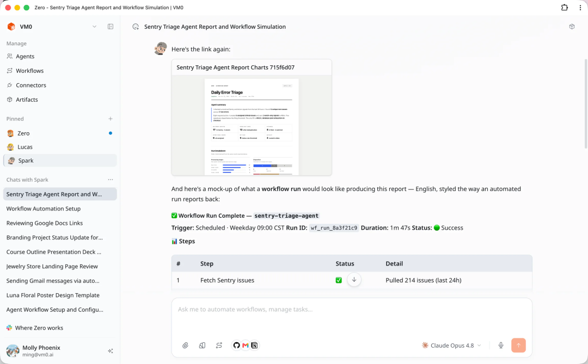Click the scroll-to-bottom arrow button

(x=354, y=280)
